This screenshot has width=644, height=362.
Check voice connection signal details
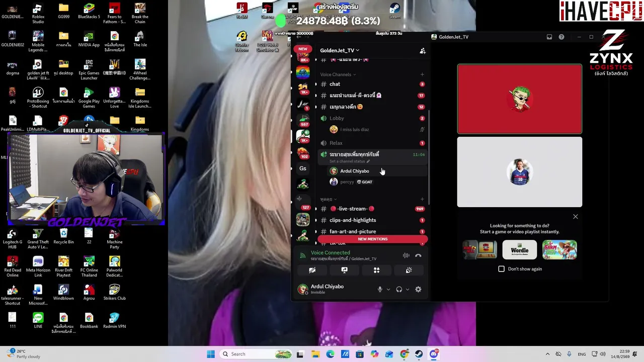click(302, 255)
